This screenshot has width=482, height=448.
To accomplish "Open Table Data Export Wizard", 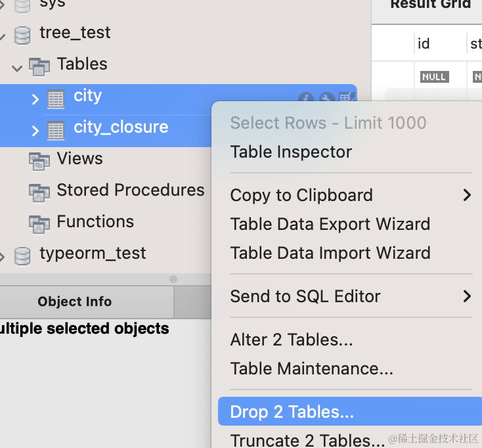I will tap(330, 224).
